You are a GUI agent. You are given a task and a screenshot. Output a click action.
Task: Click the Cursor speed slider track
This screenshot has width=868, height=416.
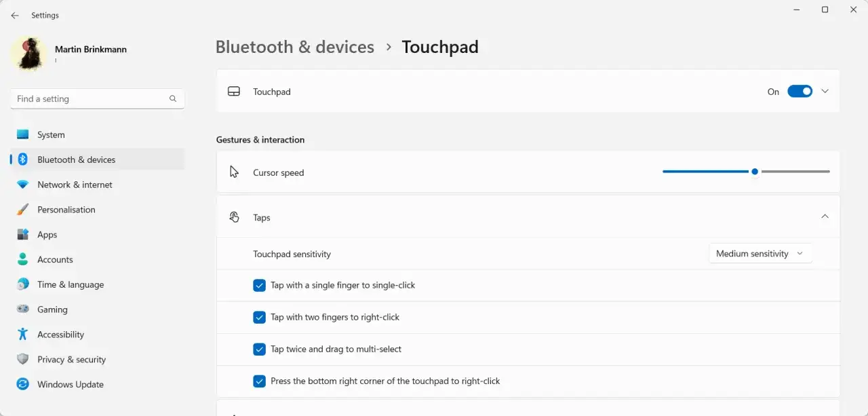(746, 172)
